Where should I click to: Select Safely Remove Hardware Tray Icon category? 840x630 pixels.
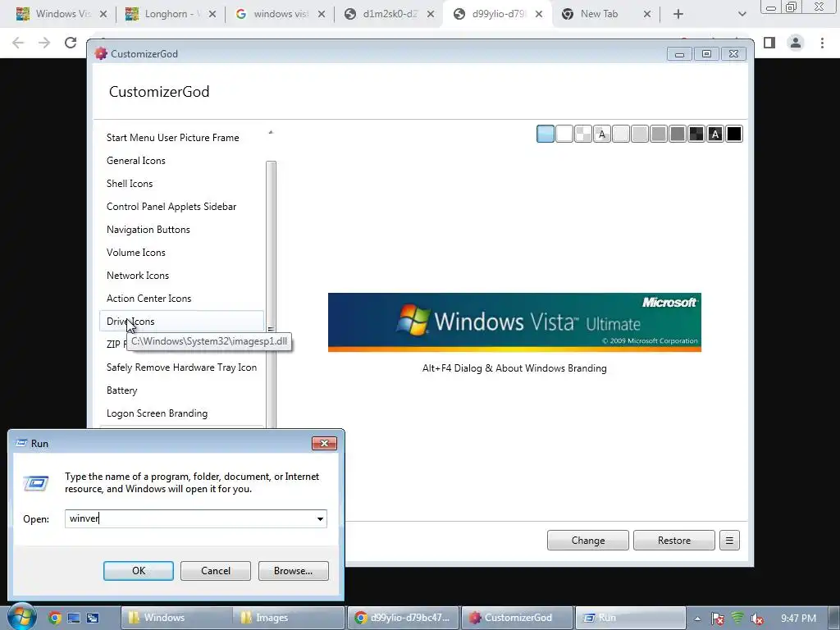click(x=181, y=367)
